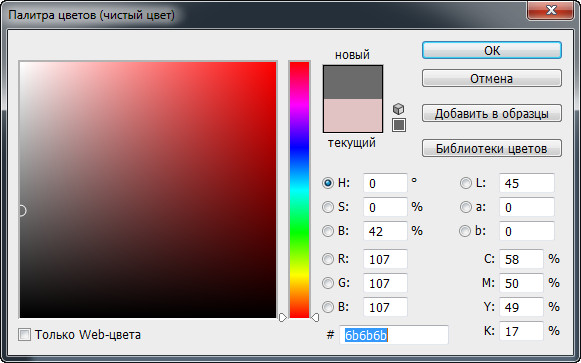Select the S saturation radio button
This screenshot has height=363, width=581.
(x=328, y=207)
